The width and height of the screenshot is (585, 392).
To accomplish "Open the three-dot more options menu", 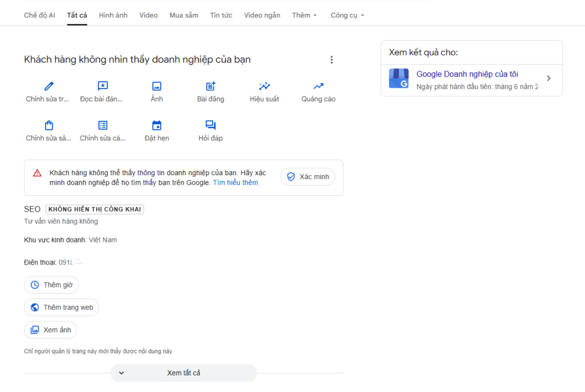I will [331, 60].
